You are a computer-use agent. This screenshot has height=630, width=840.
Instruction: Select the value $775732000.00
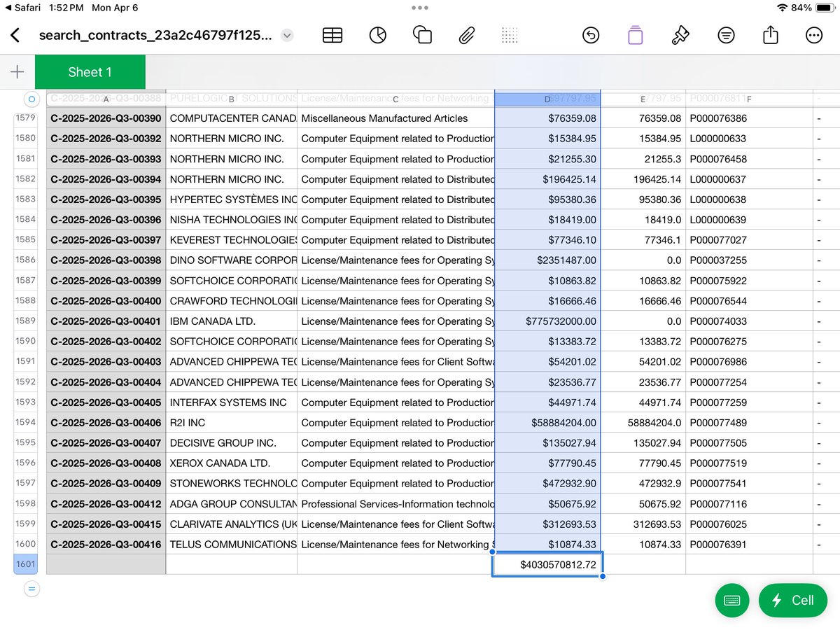pyautogui.click(x=547, y=321)
